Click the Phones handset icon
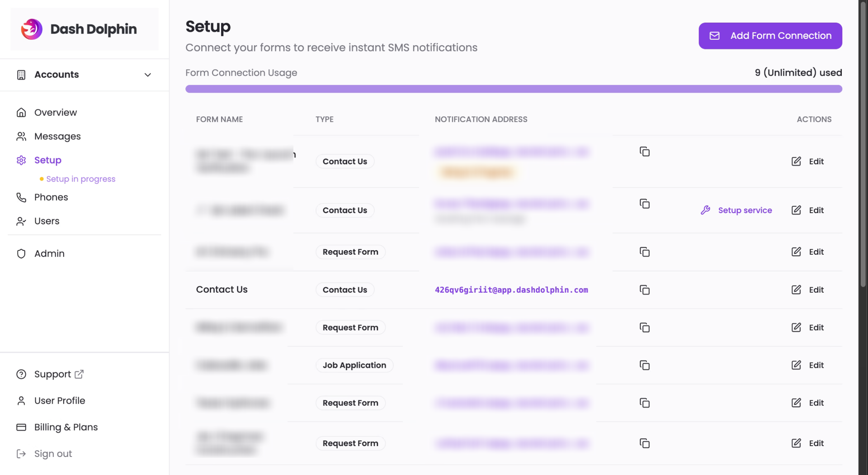This screenshot has width=868, height=475. coord(21,197)
